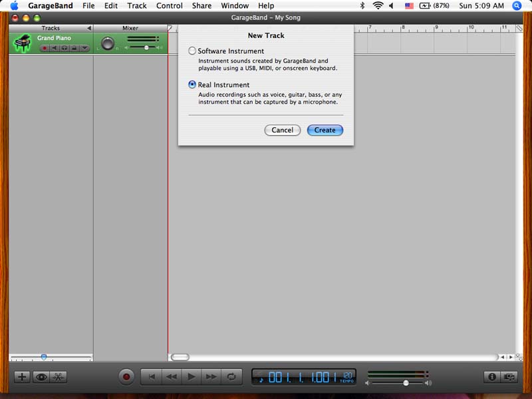The image size is (532, 399).
Task: Click the Wi-Fi status icon
Action: click(378, 6)
